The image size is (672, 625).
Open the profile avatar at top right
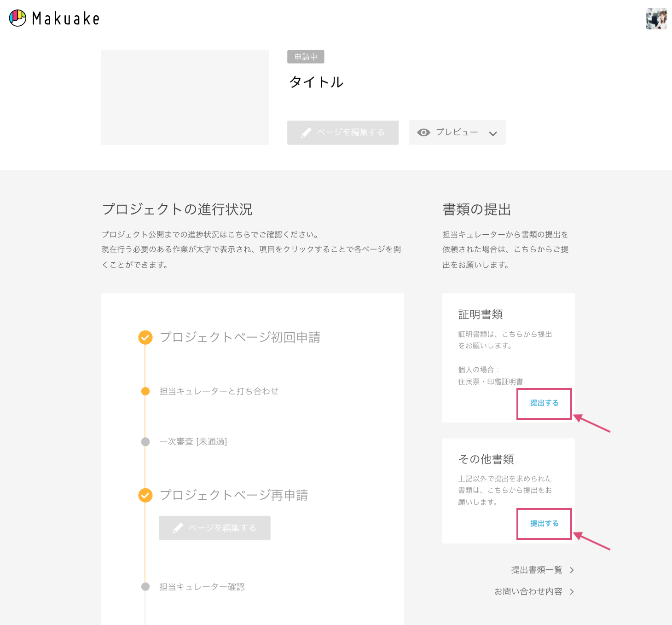pos(656,19)
